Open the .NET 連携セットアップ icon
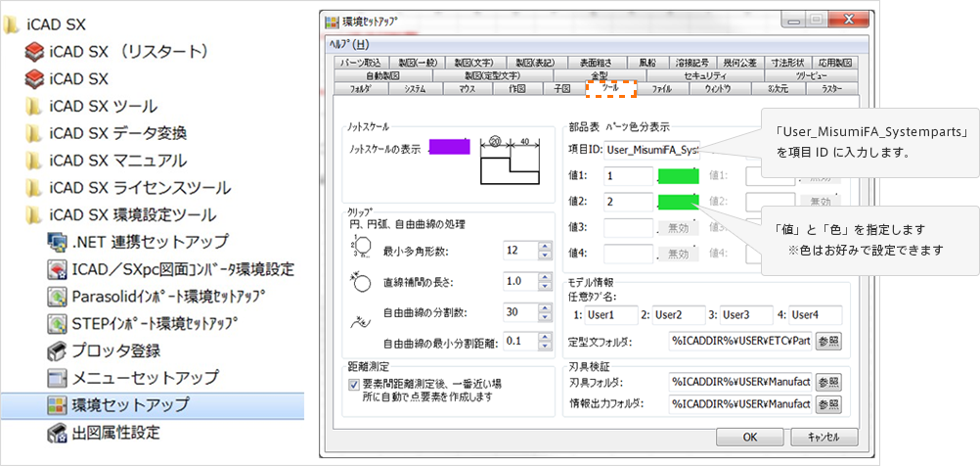 pos(57,240)
